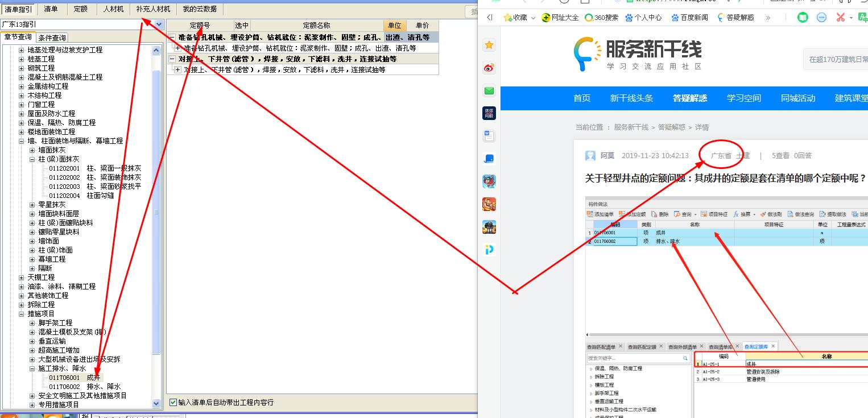Click the 答疑解惑 breadcrumb link
868x418 pixels.
[671, 127]
